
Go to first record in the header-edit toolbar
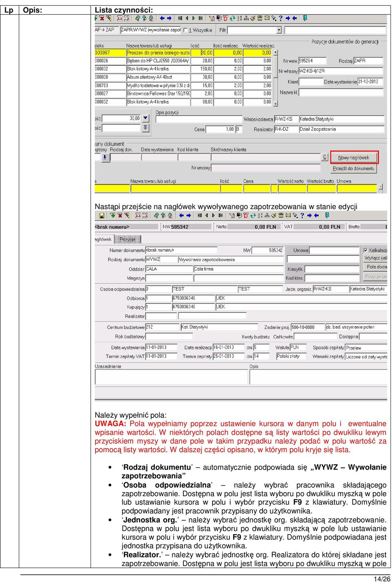[200, 215]
